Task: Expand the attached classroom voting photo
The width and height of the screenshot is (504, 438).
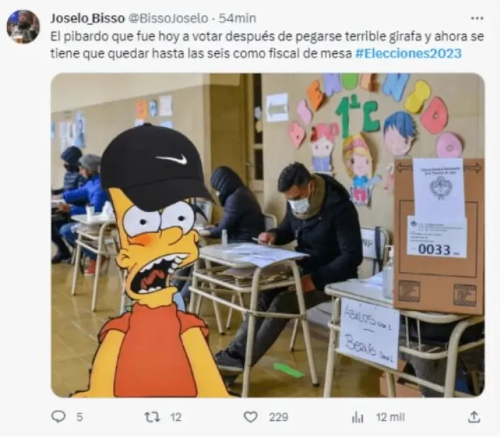Action: 268,235
